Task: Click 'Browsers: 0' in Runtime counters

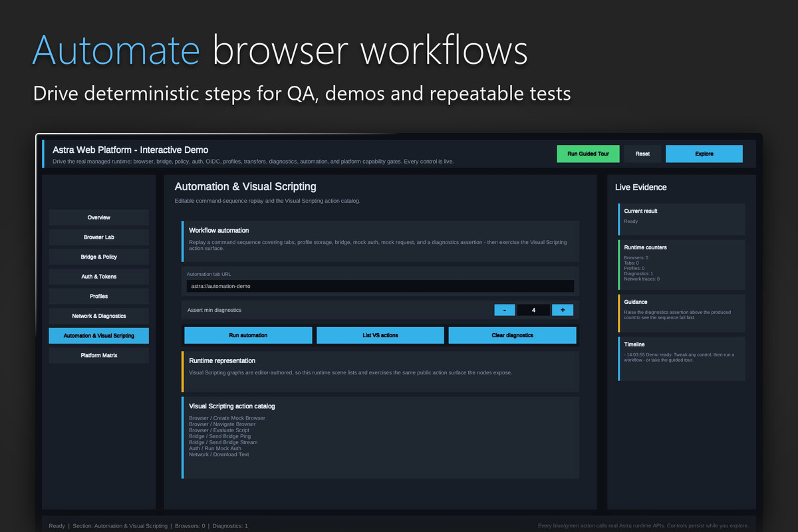Action: coord(636,257)
